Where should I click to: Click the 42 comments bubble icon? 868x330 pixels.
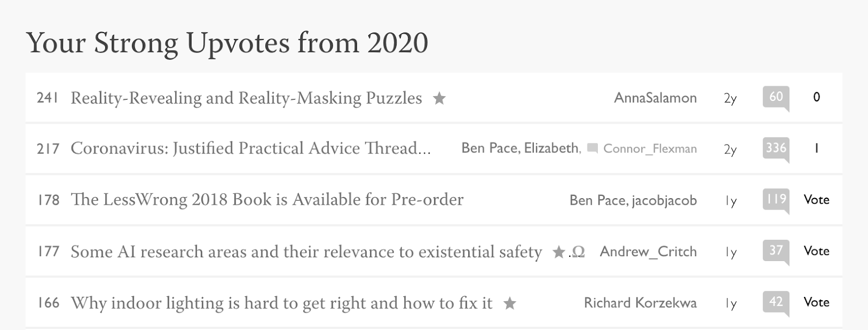pyautogui.click(x=776, y=303)
